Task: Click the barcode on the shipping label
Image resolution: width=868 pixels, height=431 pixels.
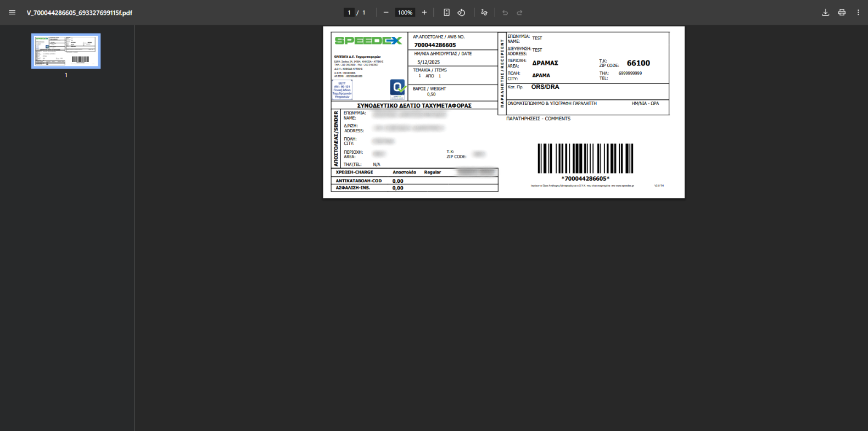Action: coord(585,159)
